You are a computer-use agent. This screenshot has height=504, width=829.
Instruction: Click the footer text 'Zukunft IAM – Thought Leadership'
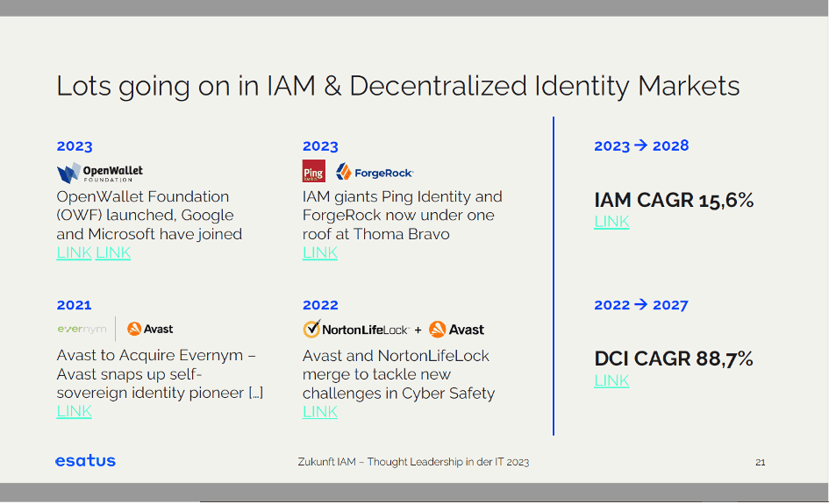413,462
